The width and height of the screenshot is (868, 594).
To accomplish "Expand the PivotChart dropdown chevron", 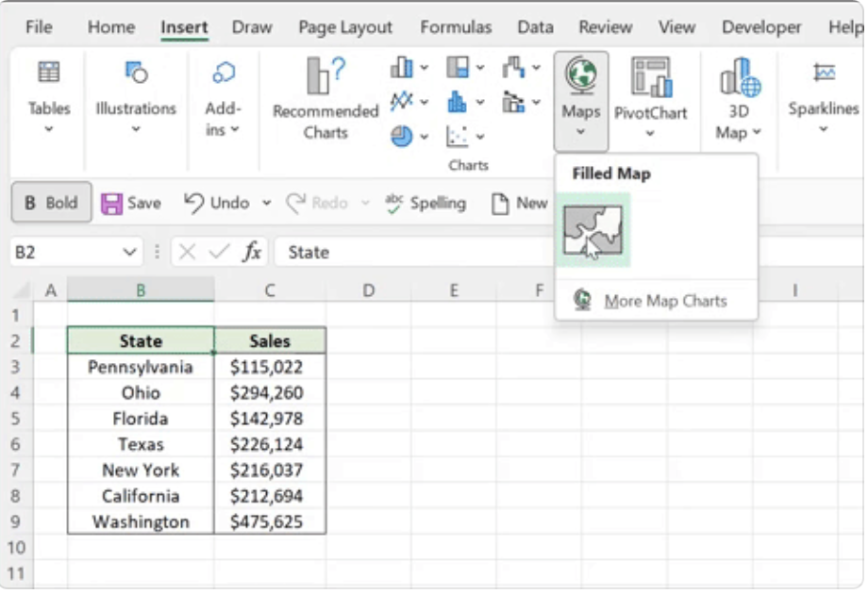I will pyautogui.click(x=650, y=133).
